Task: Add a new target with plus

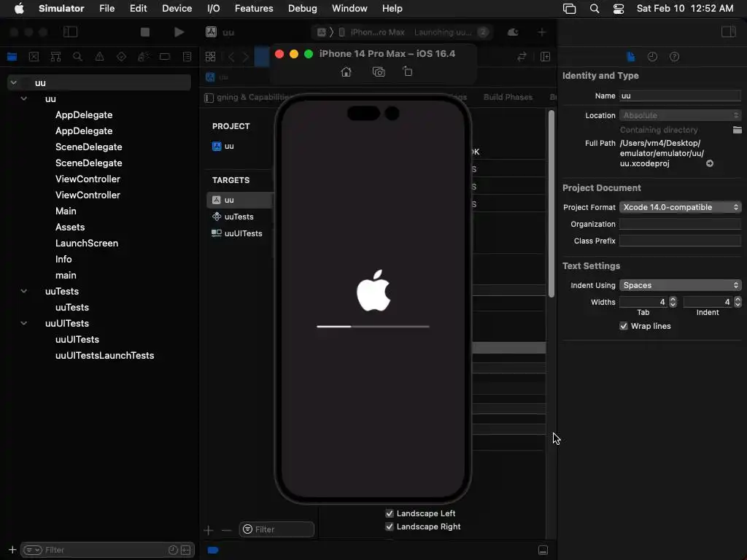Action: tap(208, 530)
